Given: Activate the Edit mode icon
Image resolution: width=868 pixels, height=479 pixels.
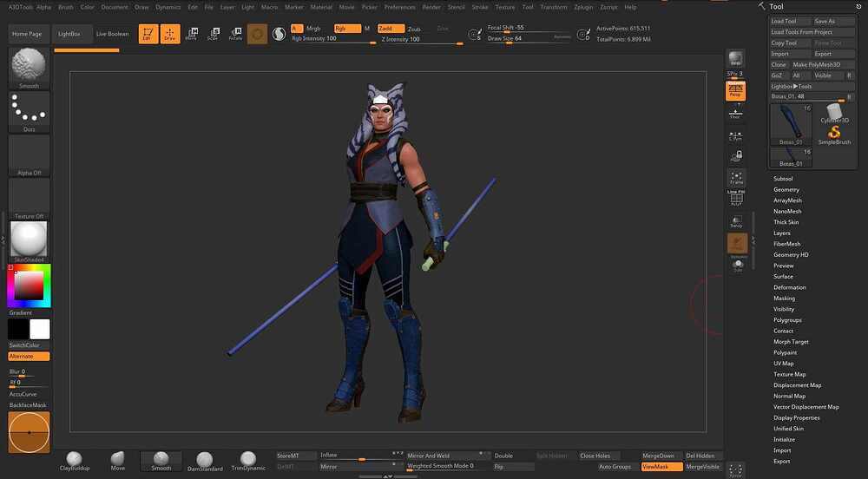Looking at the screenshot, I should click(148, 35).
